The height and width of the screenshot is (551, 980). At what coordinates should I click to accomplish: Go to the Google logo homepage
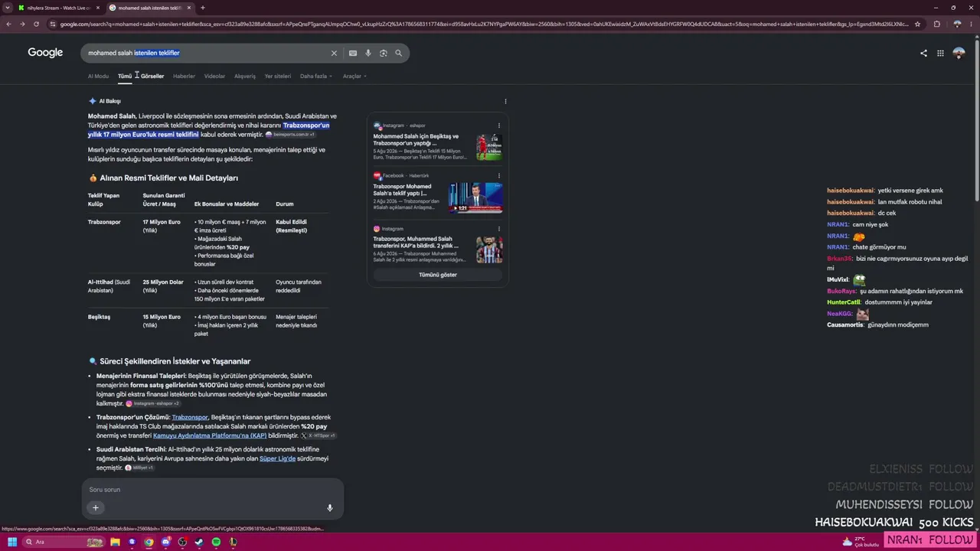tap(45, 53)
